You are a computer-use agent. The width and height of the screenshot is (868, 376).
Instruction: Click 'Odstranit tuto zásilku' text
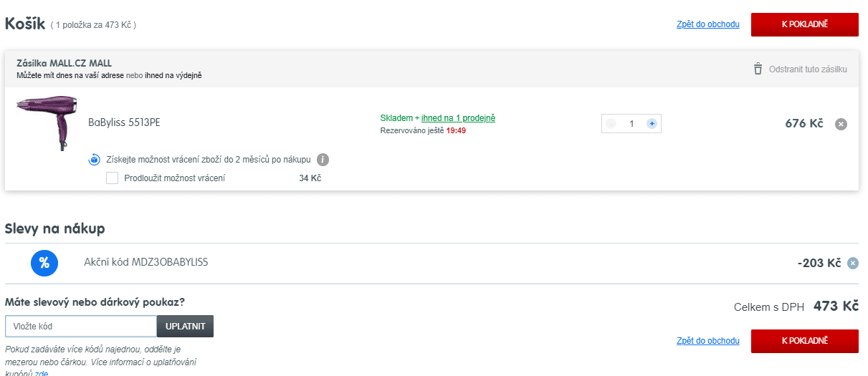808,69
